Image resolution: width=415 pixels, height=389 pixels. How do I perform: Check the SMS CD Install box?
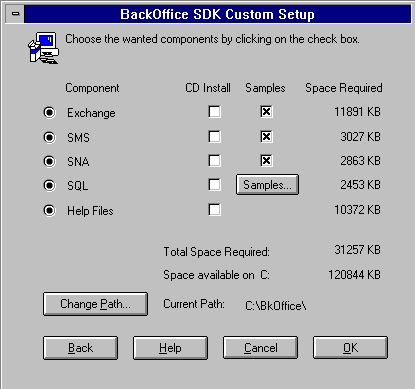point(214,136)
